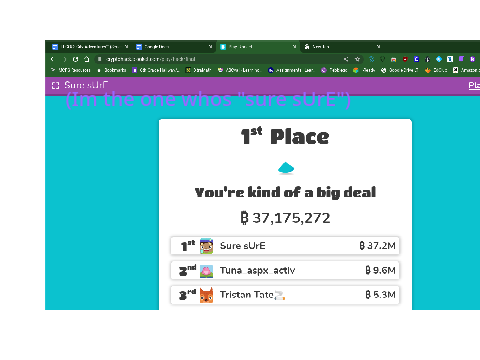Open the home page via house icon

tap(87, 59)
